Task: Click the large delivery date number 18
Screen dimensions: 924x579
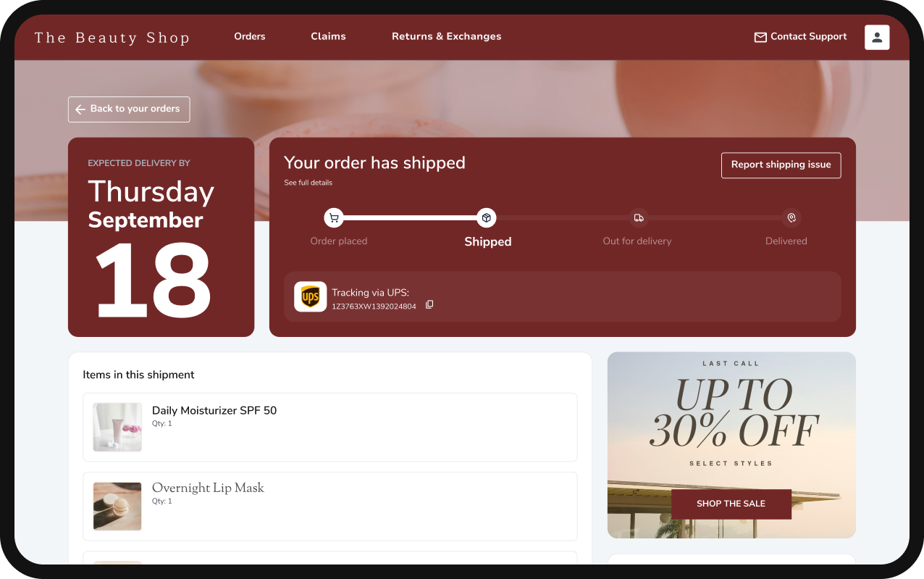Action: click(x=154, y=282)
